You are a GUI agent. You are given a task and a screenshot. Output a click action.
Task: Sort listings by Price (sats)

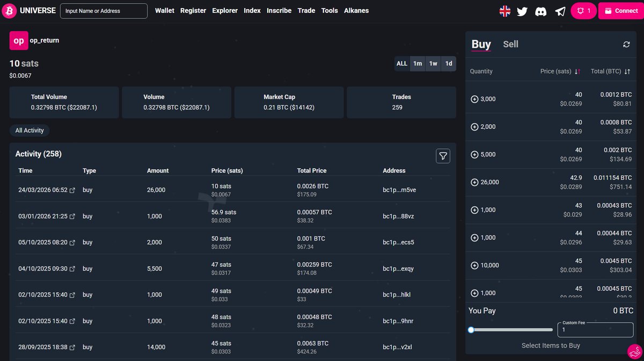coord(577,71)
